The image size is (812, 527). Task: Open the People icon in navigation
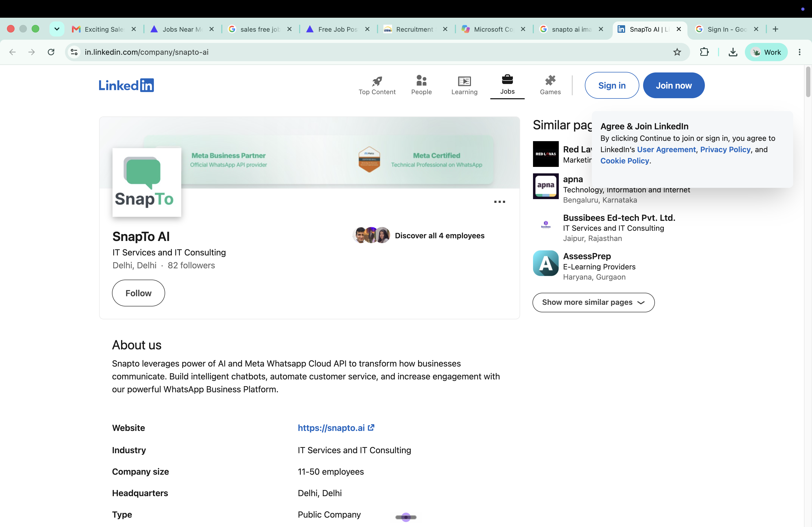tap(421, 80)
